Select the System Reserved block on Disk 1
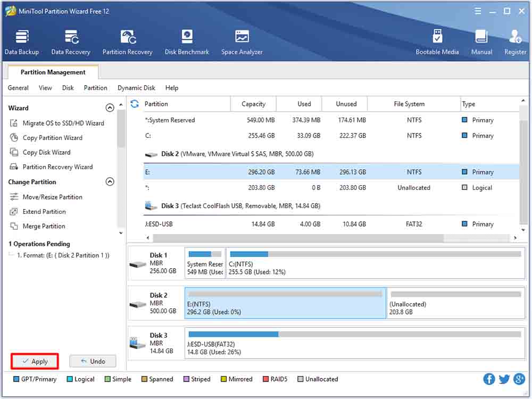Screen dimensions: 532x399 click(x=205, y=263)
